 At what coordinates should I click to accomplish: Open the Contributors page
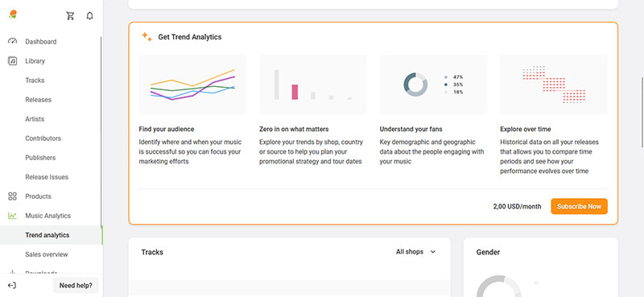pos(43,138)
